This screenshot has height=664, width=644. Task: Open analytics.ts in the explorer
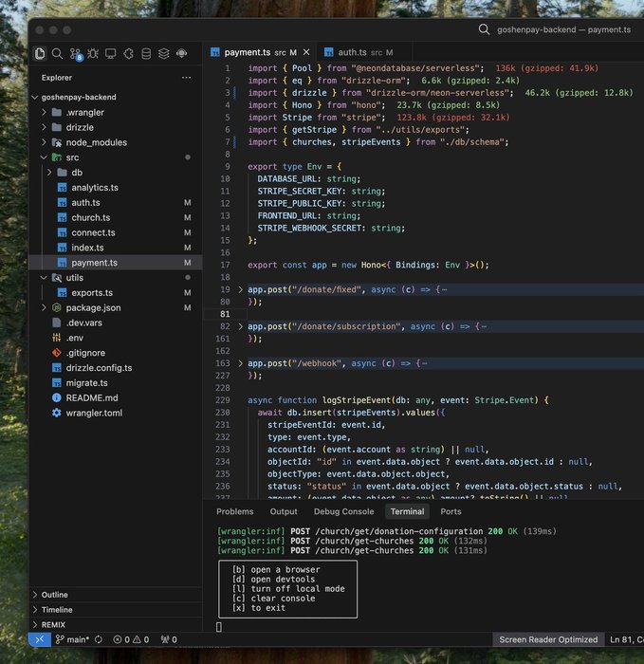pyautogui.click(x=115, y=187)
